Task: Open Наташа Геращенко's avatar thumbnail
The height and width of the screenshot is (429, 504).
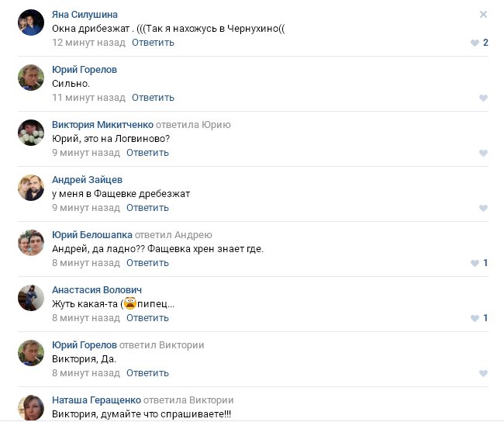Action: click(x=30, y=408)
